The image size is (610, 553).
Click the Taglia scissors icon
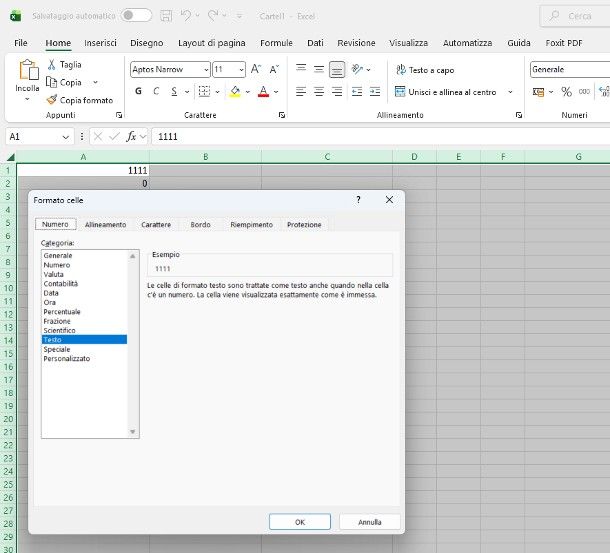[51, 65]
